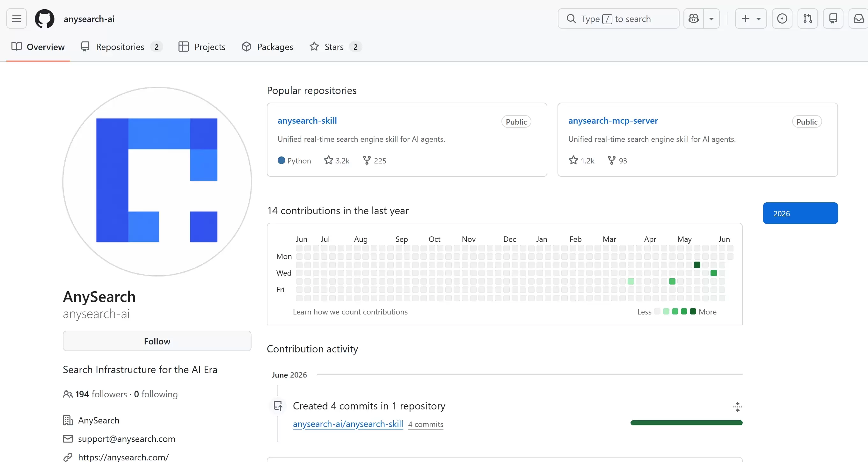Open the https://anysearch.com/ website link
868x462 pixels.
pyautogui.click(x=123, y=457)
